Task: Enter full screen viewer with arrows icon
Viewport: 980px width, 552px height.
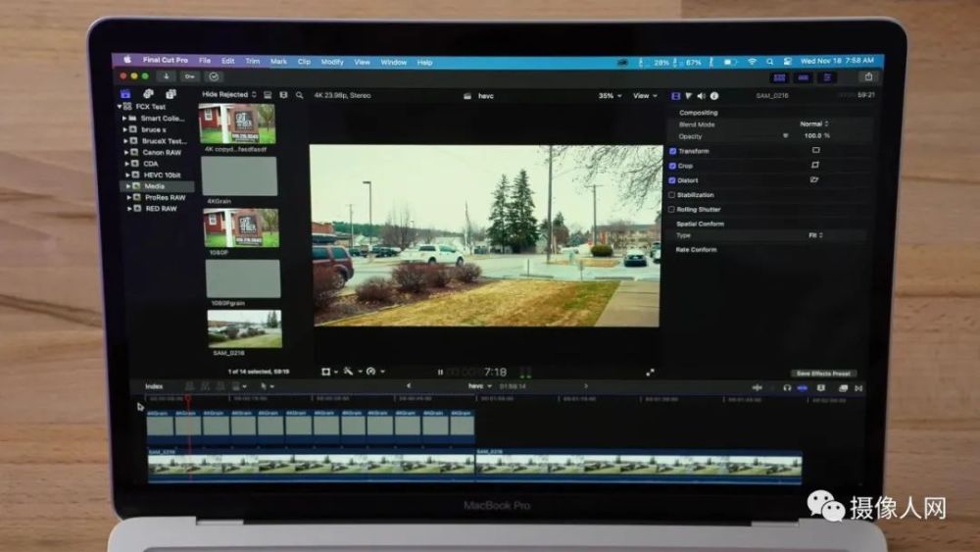Action: click(650, 372)
